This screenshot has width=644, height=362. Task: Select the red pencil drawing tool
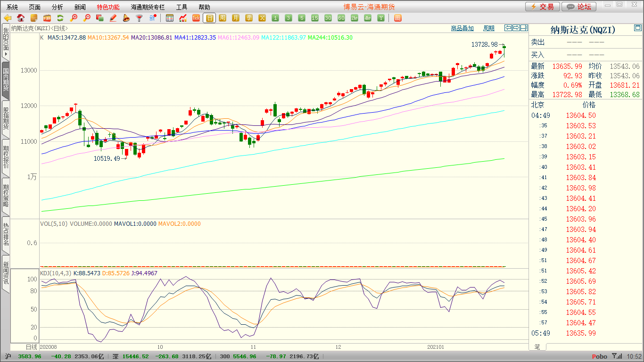113,18
